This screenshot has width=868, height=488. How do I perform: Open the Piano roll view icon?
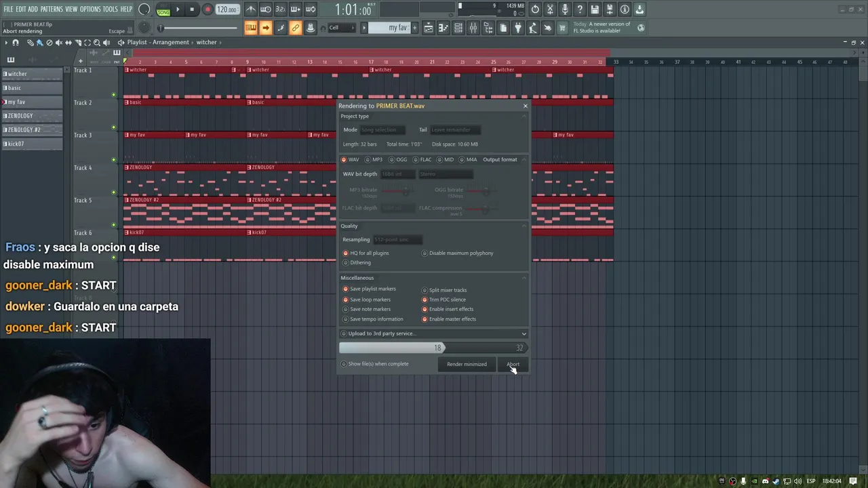pos(443,28)
